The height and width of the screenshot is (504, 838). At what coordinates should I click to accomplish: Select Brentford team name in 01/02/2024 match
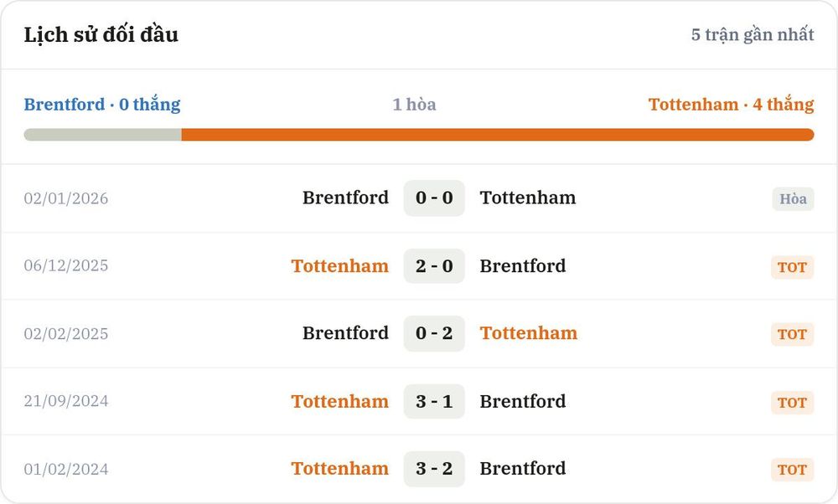coord(523,468)
